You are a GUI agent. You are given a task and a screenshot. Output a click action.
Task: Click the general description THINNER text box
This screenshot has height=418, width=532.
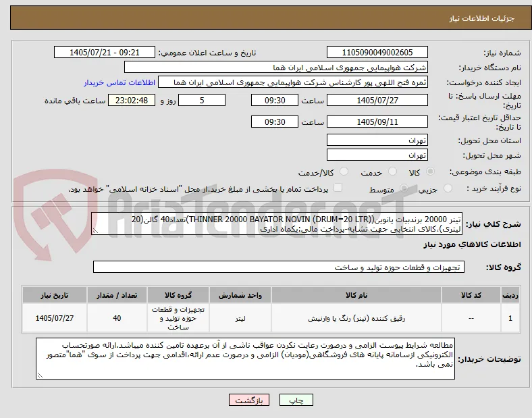[x=277, y=224]
